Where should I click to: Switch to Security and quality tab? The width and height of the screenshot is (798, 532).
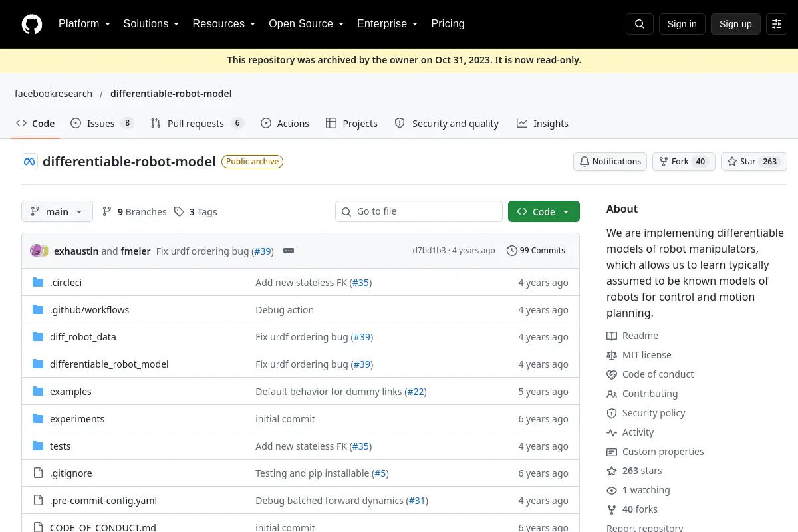(x=447, y=124)
